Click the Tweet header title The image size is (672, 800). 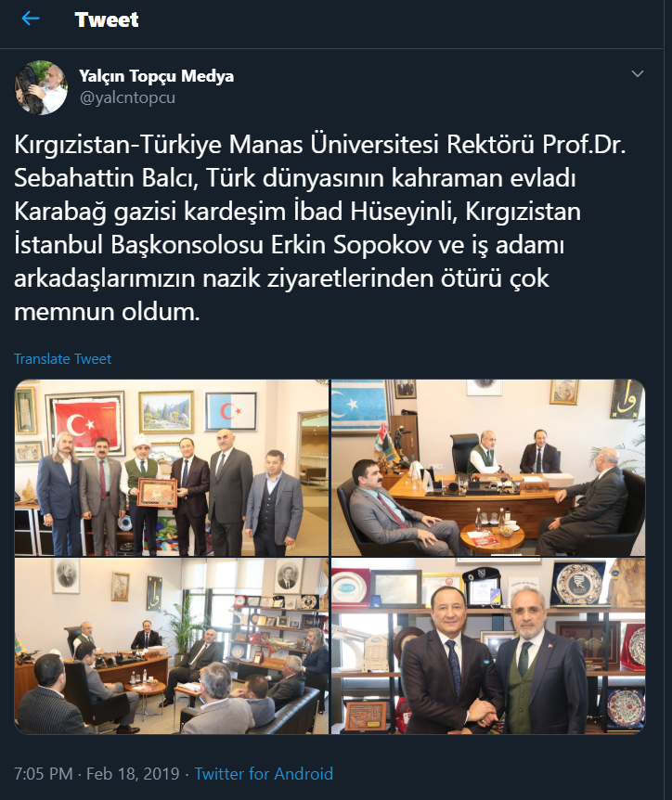(107, 19)
